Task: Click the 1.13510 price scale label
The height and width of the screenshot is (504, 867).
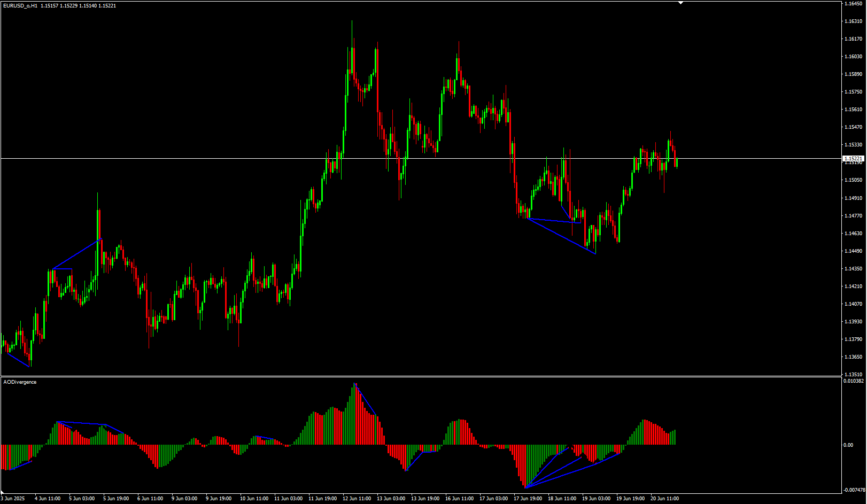Action: [853, 375]
